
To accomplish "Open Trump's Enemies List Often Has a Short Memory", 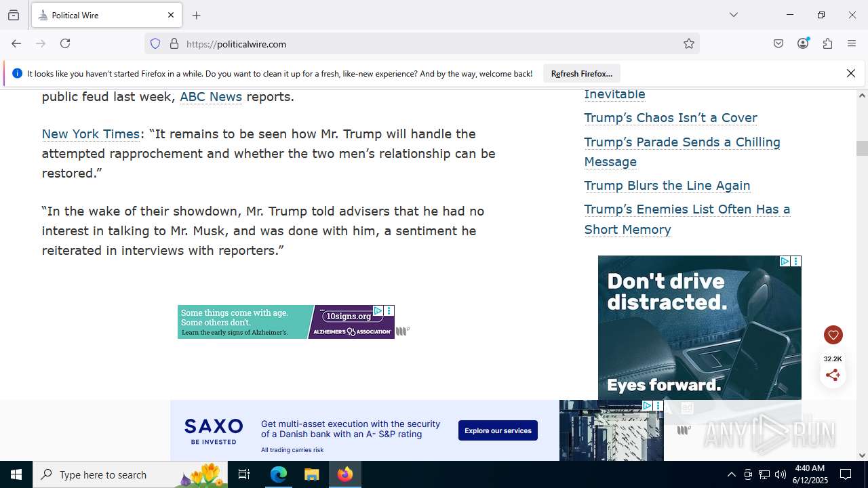I will (x=687, y=219).
